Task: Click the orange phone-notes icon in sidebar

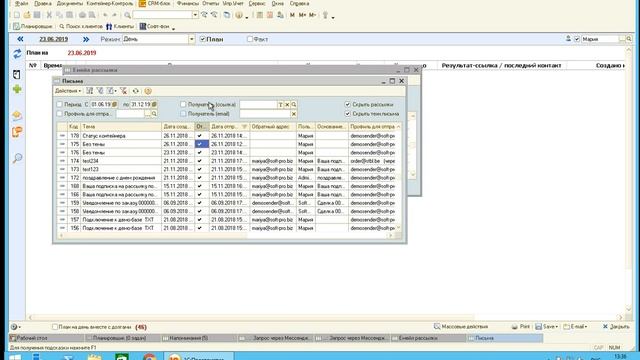Action: [17, 132]
